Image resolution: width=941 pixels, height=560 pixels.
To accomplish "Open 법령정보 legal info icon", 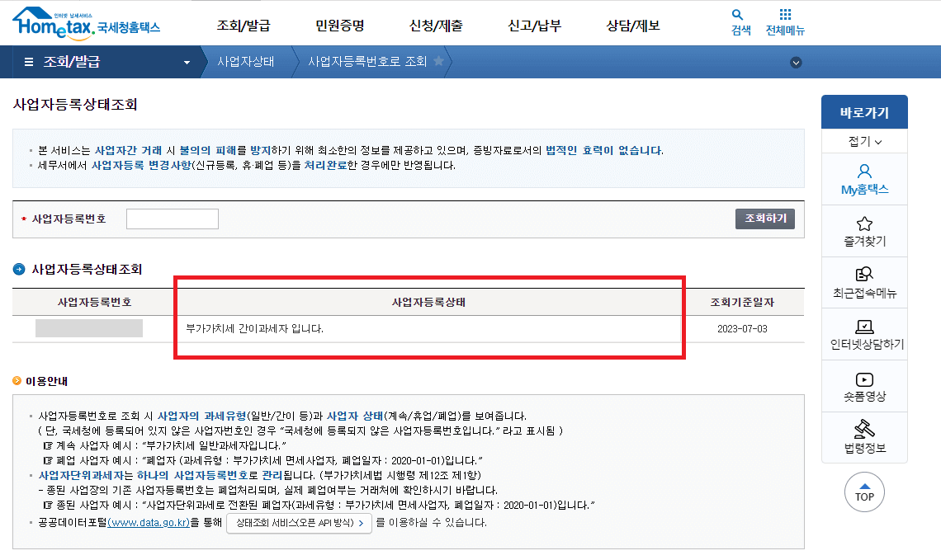I will click(863, 436).
